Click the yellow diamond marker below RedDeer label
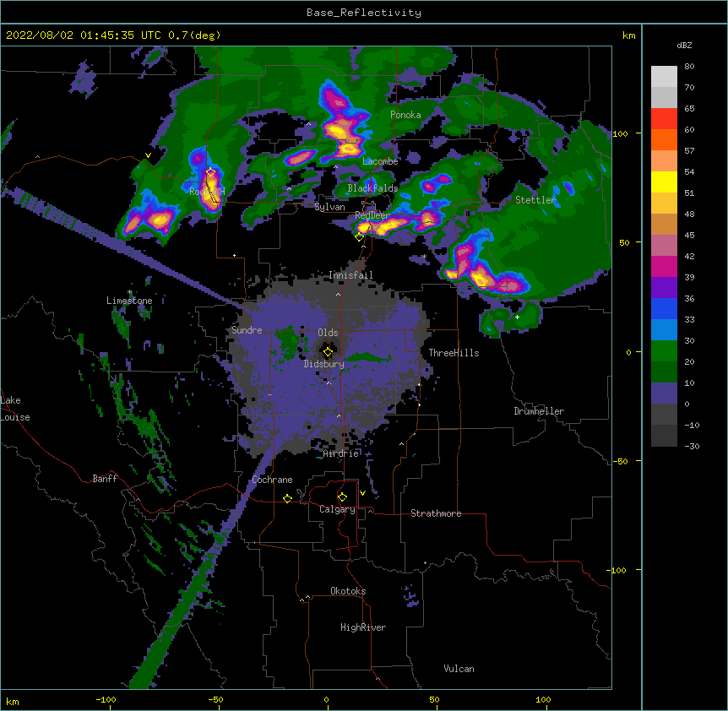The image size is (728, 711). (x=359, y=237)
